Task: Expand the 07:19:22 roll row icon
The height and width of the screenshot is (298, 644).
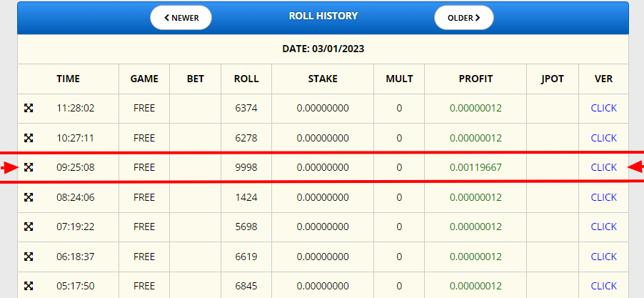Action: (x=29, y=227)
